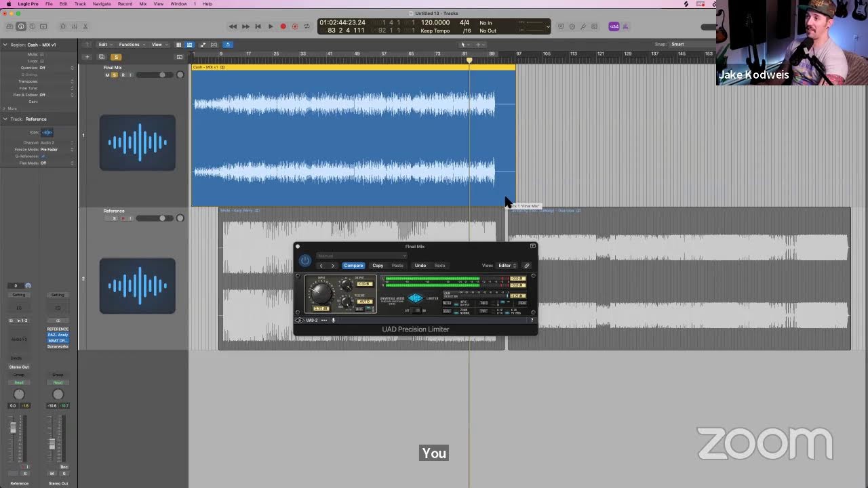Click Undo in the plugin window
The height and width of the screenshot is (488, 868).
tap(420, 266)
